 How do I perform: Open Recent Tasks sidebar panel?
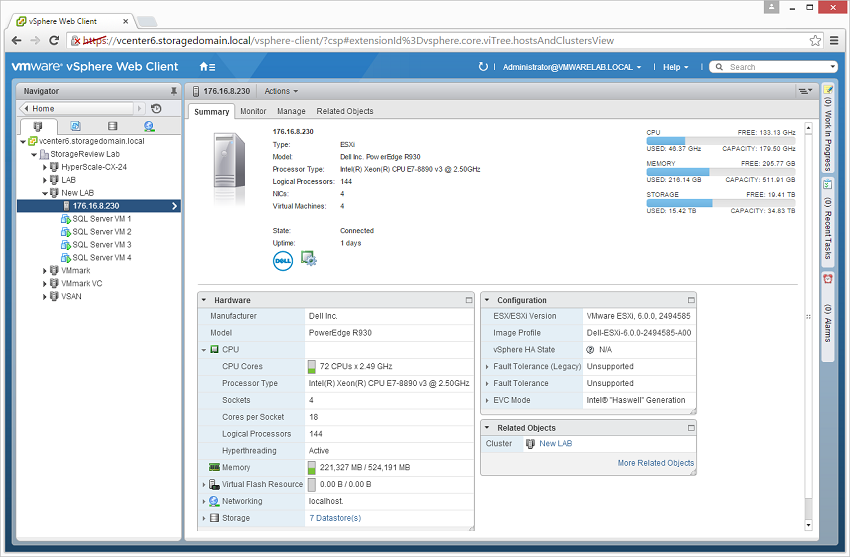(x=828, y=222)
